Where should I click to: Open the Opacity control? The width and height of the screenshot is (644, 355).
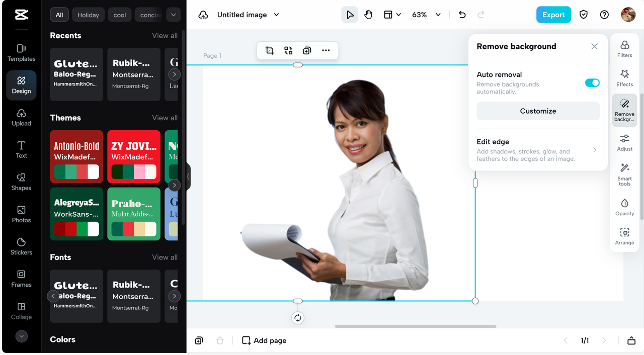624,207
